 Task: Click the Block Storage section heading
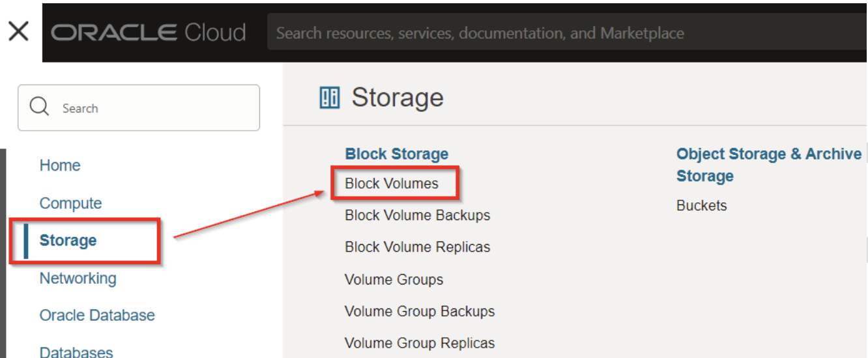pyautogui.click(x=396, y=154)
